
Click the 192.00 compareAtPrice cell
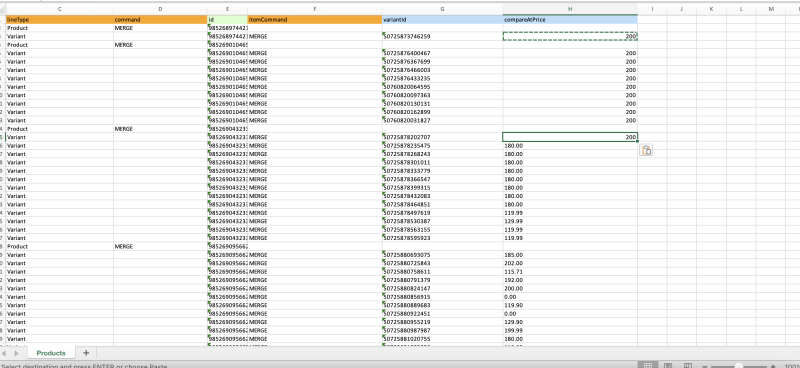pyautogui.click(x=570, y=280)
